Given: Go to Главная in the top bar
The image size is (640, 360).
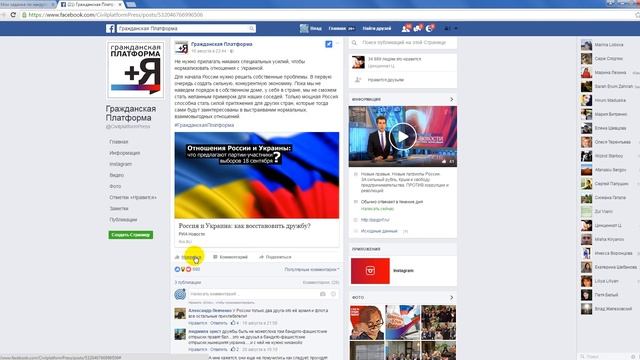Looking at the screenshot, I should click(x=337, y=29).
